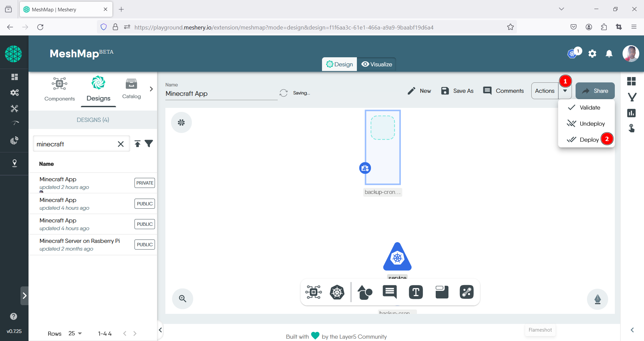Select the shapes tool in bottom toolbar
Viewport: 644px width, 341px height.
click(365, 292)
